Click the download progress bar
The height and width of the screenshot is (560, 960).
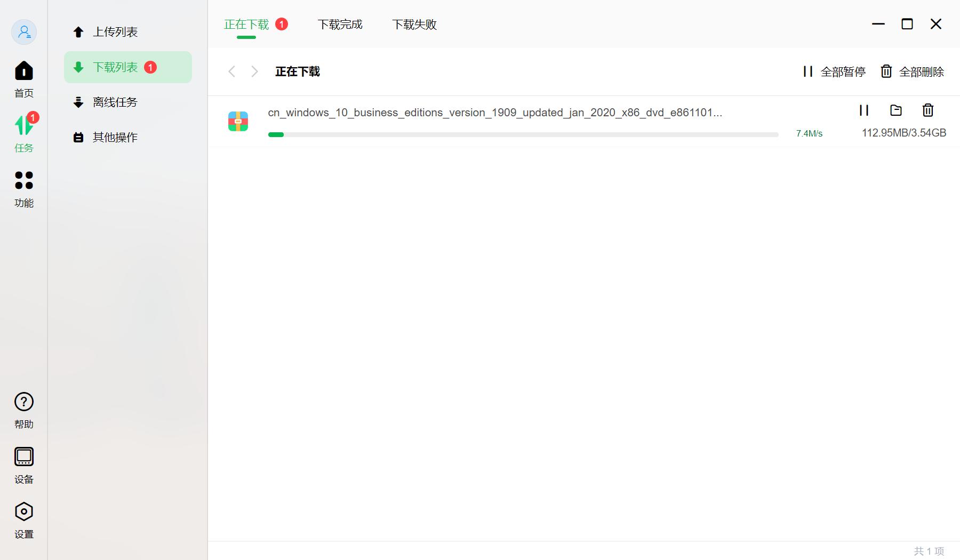523,134
